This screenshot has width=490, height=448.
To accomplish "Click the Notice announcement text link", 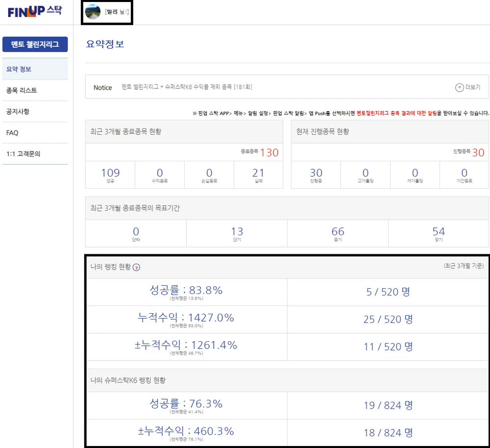I will click(187, 88).
